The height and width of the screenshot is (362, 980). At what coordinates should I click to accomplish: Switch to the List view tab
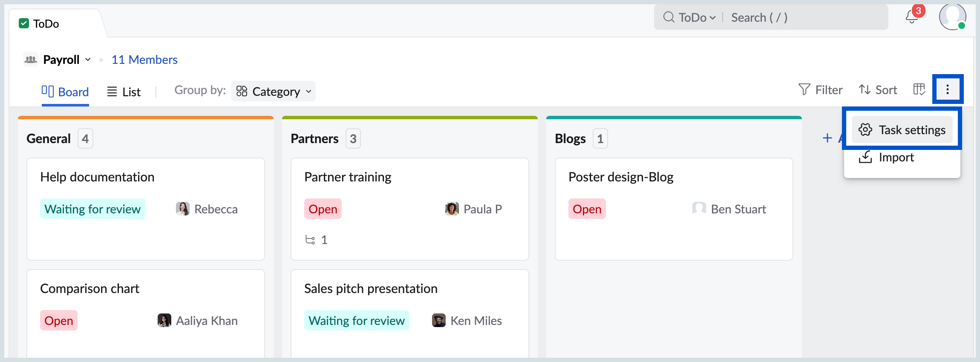[124, 92]
